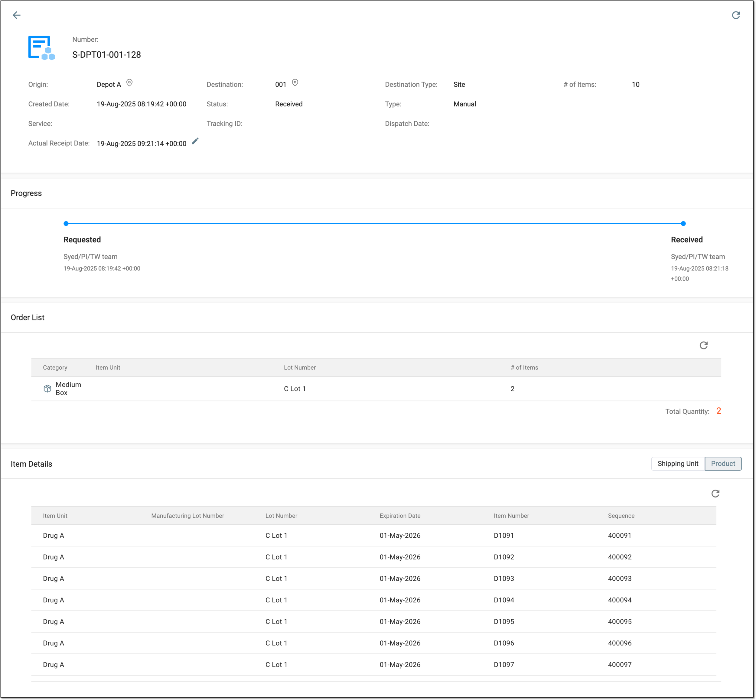The height and width of the screenshot is (700, 756).
Task: Click the Item Details section heading
Action: (31, 464)
